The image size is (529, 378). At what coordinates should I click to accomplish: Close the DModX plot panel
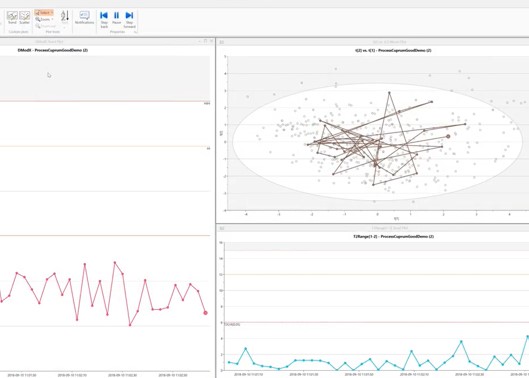click(212, 41)
